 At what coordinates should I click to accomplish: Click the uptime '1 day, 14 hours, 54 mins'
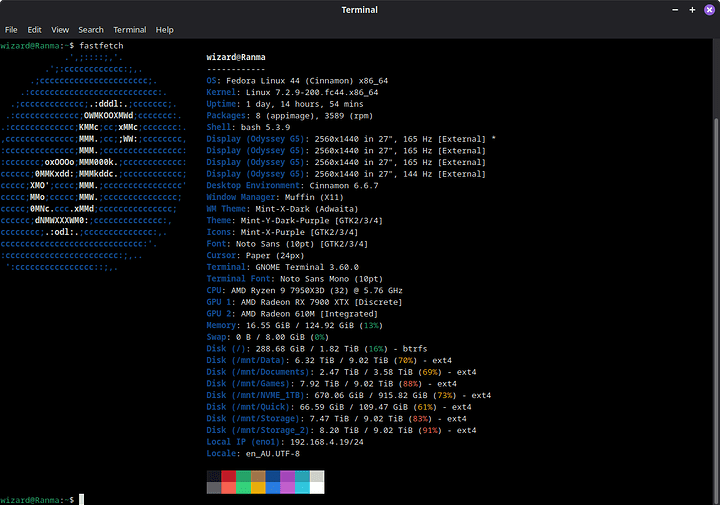coord(304,104)
